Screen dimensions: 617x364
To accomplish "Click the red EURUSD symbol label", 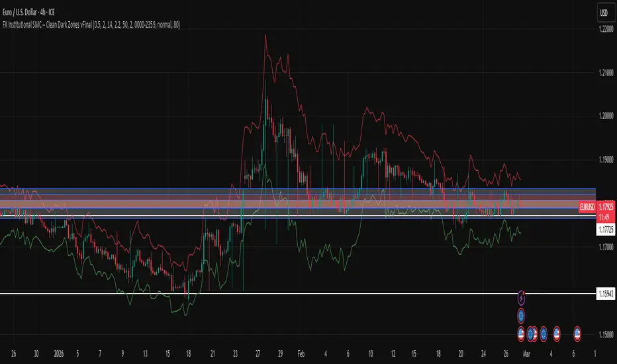I will pos(587,207).
